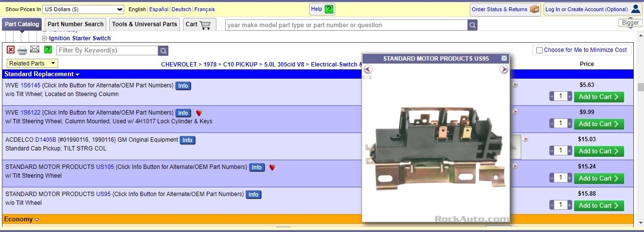The image size is (644, 232).
Task: Select English language
Action: [137, 9]
